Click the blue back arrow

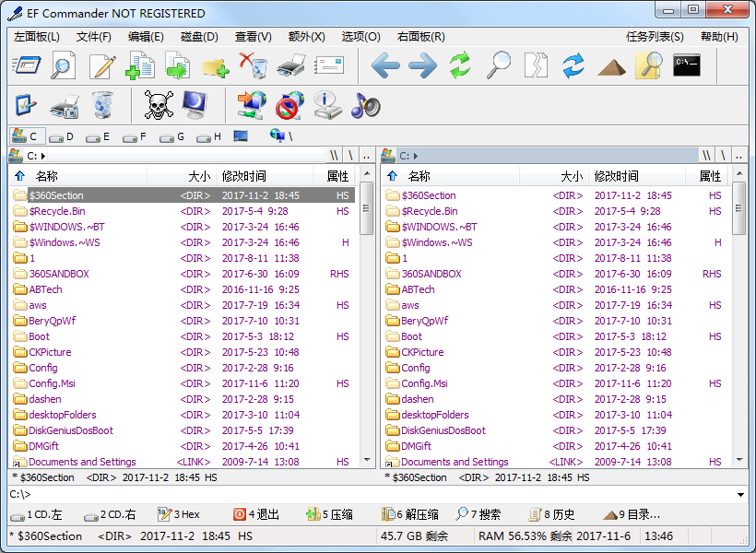click(385, 65)
